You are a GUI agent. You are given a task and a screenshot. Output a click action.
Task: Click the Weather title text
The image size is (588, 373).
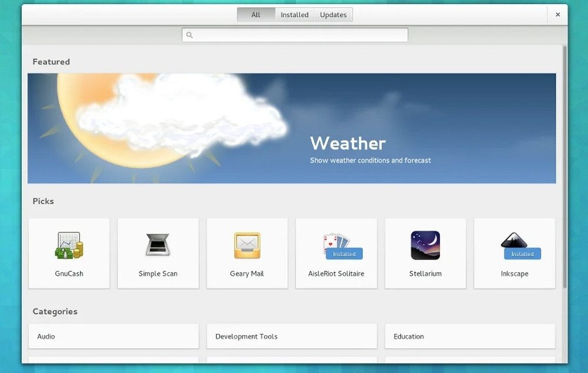(x=348, y=144)
